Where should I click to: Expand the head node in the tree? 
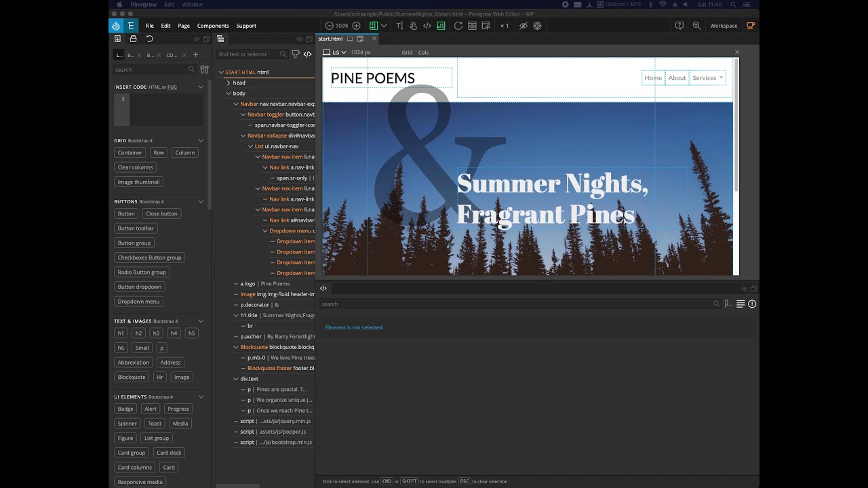coord(229,83)
